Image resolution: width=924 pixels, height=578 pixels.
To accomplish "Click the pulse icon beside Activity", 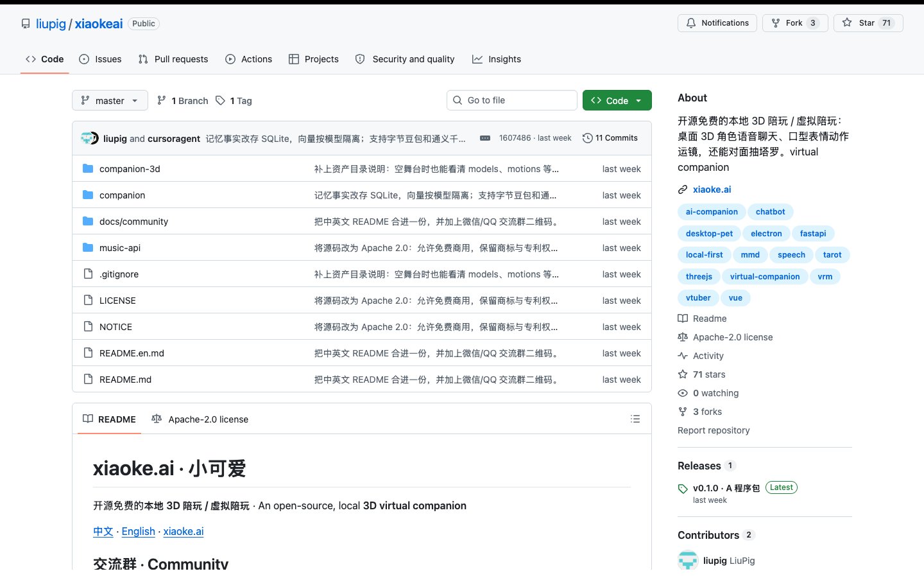I will (683, 356).
